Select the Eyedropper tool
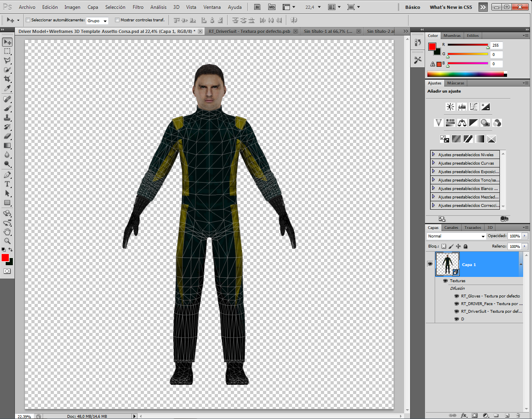Image resolution: width=532 pixels, height=419 pixels. [x=7, y=88]
